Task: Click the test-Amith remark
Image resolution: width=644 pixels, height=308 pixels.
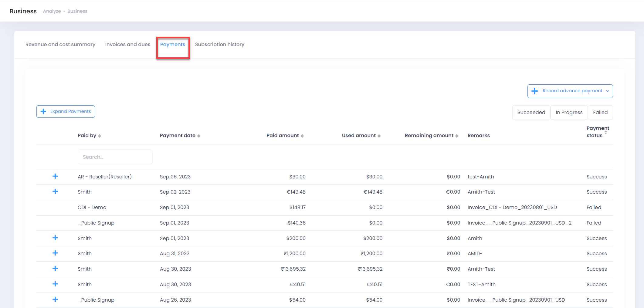Action: pyautogui.click(x=481, y=177)
